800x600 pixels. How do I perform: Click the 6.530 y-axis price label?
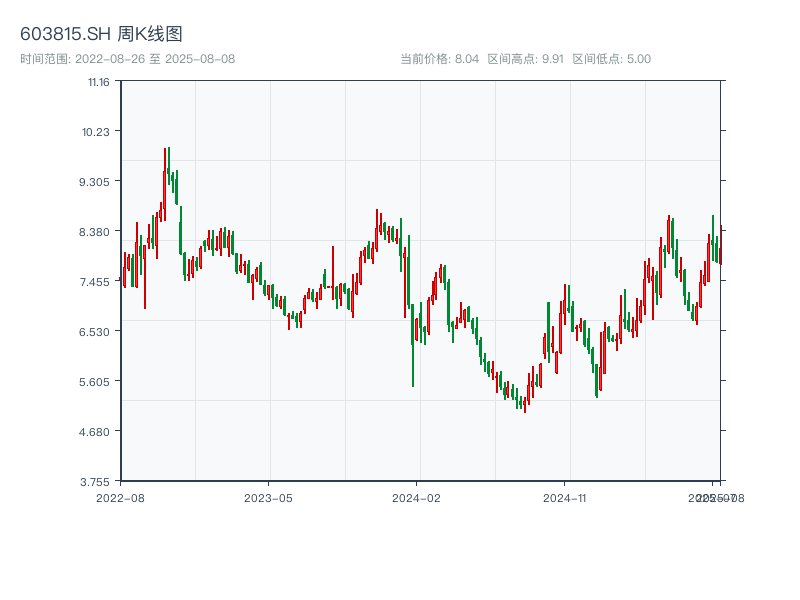click(x=96, y=332)
